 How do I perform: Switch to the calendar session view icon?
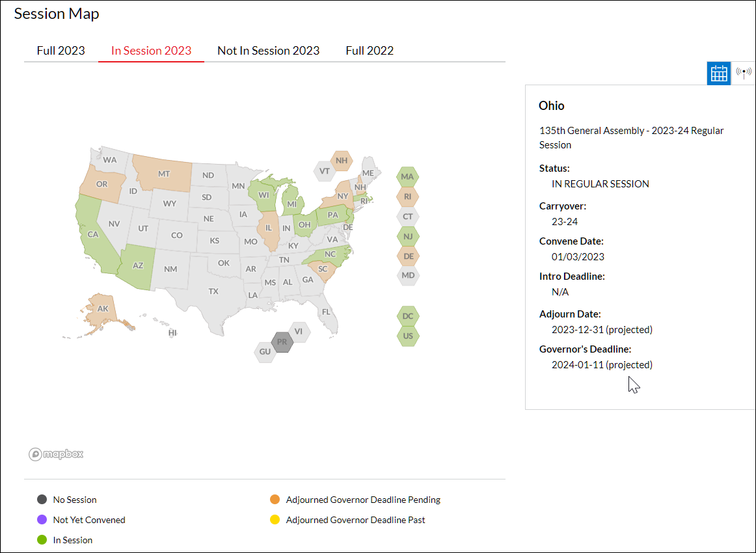pos(718,74)
